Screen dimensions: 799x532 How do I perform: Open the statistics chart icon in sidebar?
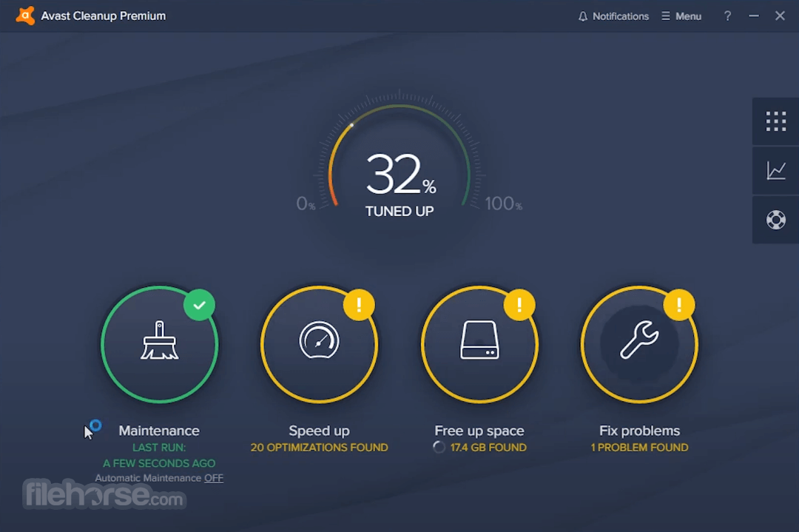(x=775, y=170)
